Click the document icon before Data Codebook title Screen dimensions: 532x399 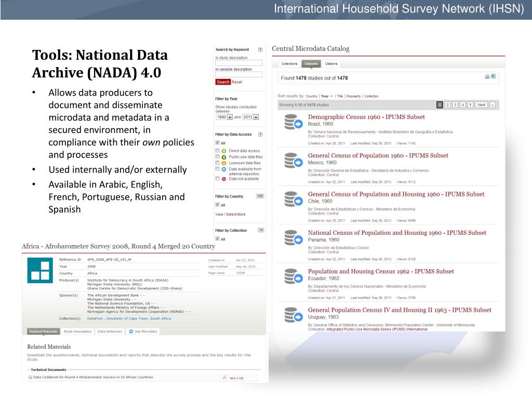(x=30, y=377)
